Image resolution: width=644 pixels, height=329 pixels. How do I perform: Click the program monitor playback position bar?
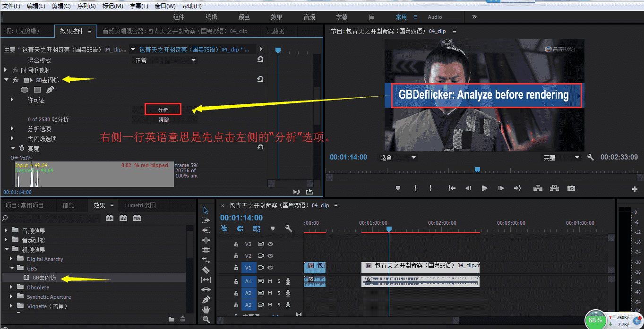tap(477, 169)
